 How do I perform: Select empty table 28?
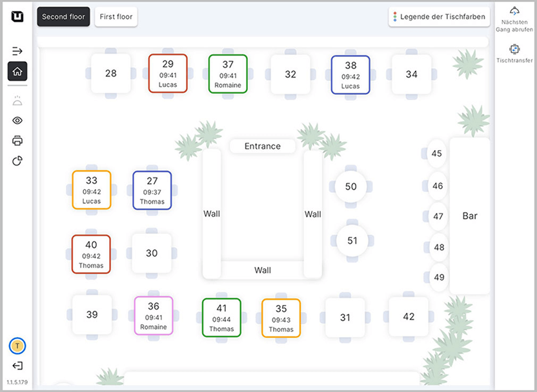[111, 73]
